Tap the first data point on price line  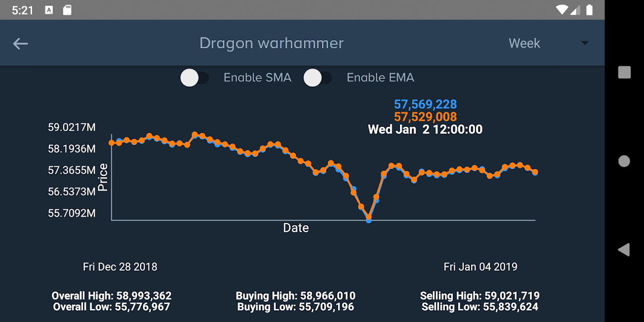(x=112, y=143)
